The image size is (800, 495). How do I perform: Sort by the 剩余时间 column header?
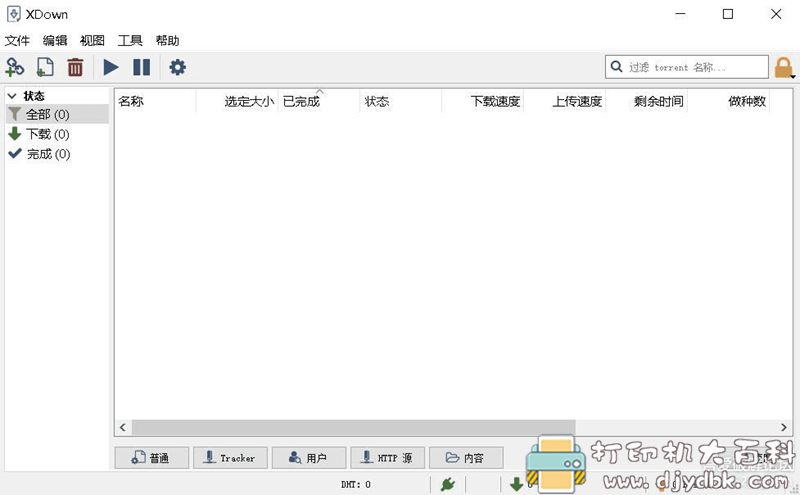click(x=647, y=102)
